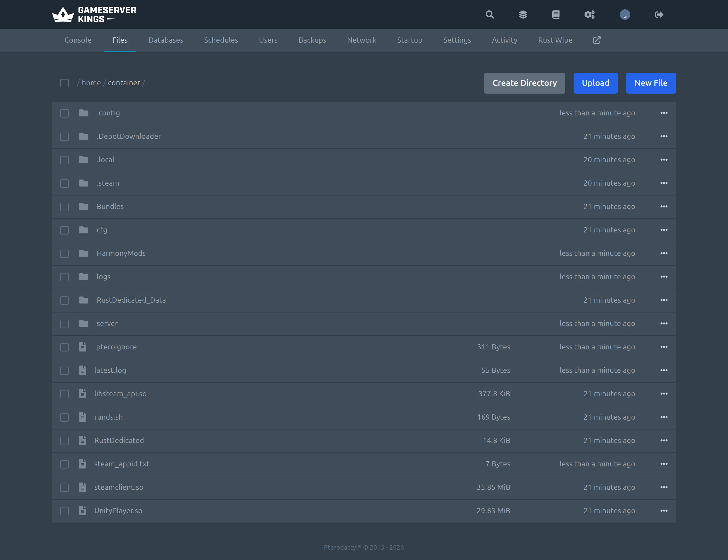This screenshot has width=728, height=560.
Task: Switch to the Console tab
Action: 78,40
